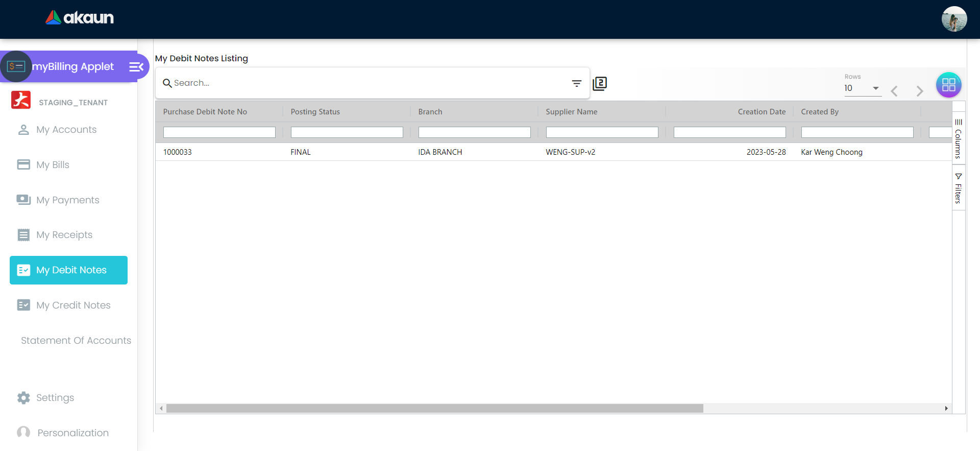This screenshot has width=980, height=451.
Task: Click the Branch filter box
Action: tap(475, 132)
